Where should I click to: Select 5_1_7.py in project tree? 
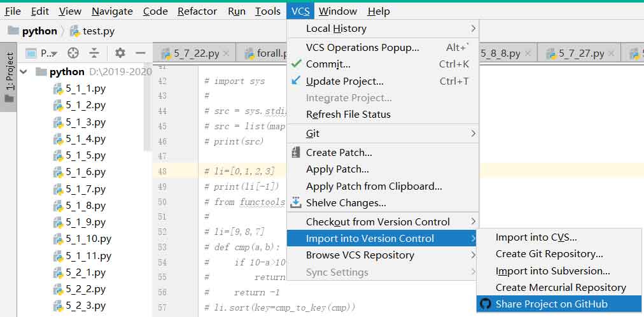click(80, 189)
